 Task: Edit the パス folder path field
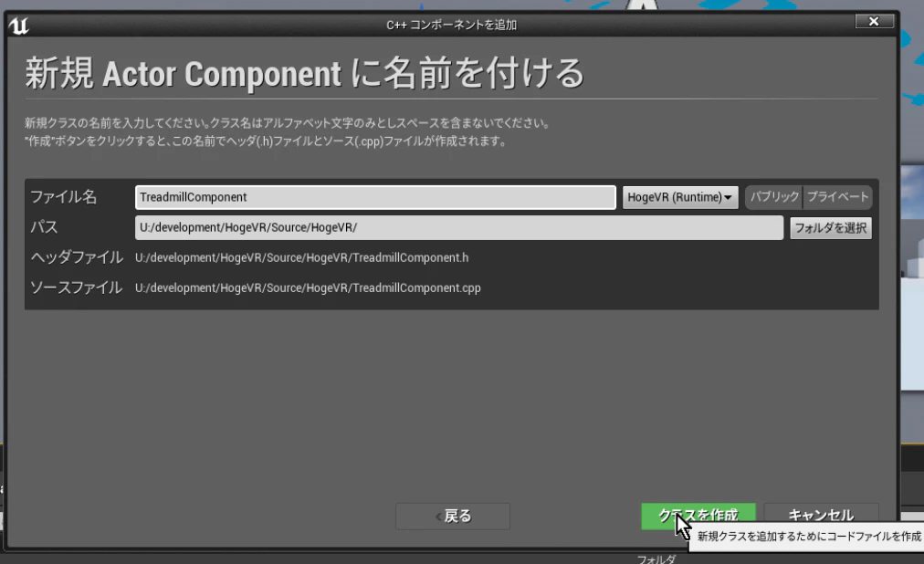point(459,227)
